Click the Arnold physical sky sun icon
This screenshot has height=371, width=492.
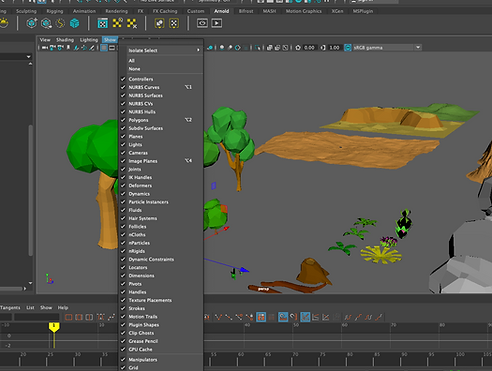pyautogui.click(x=4, y=23)
